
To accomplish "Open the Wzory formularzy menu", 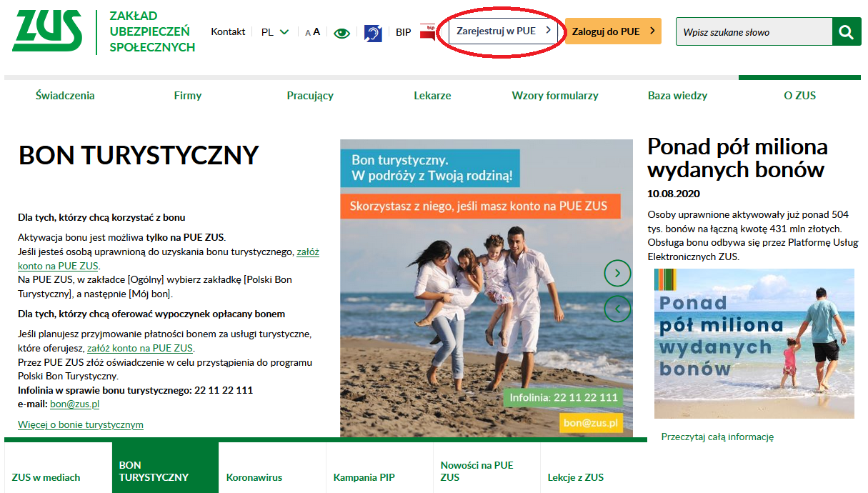I will [x=555, y=96].
